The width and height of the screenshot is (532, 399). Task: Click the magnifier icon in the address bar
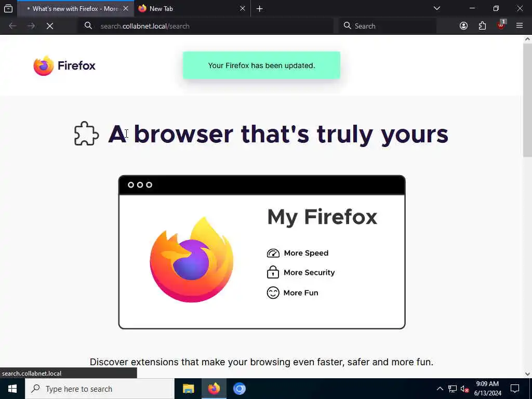88,26
